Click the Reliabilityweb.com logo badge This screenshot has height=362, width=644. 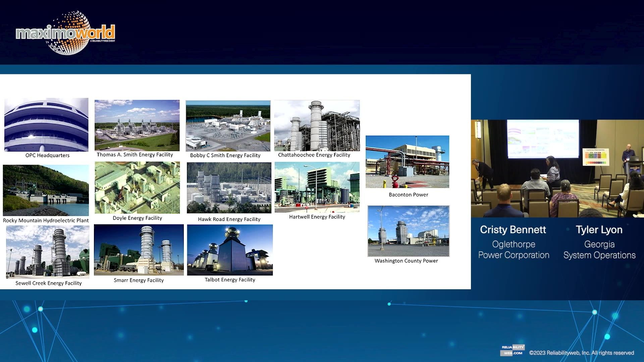click(513, 350)
